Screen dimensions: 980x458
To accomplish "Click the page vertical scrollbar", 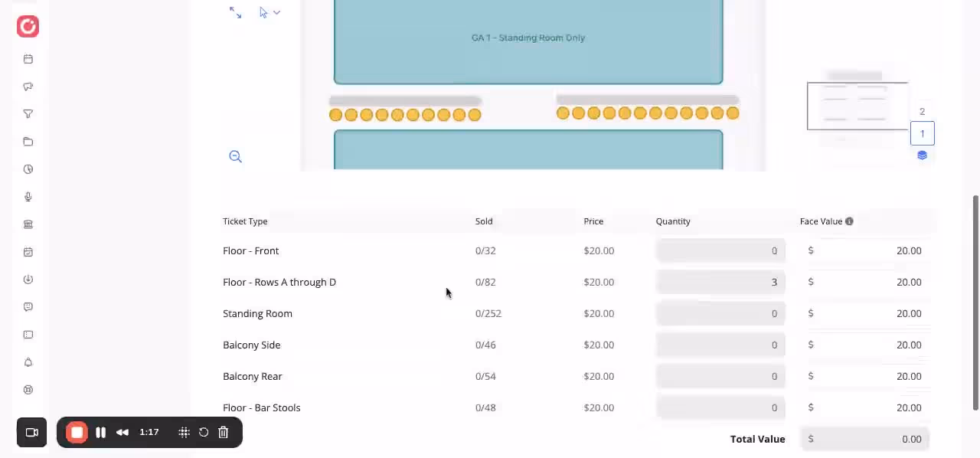I will pyautogui.click(x=975, y=303).
